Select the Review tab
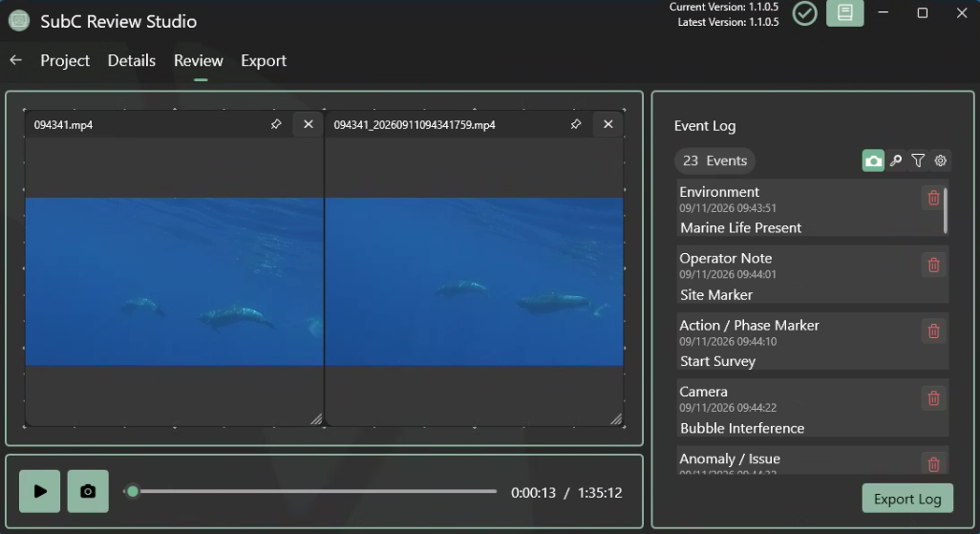The height and width of the screenshot is (534, 980). point(198,60)
